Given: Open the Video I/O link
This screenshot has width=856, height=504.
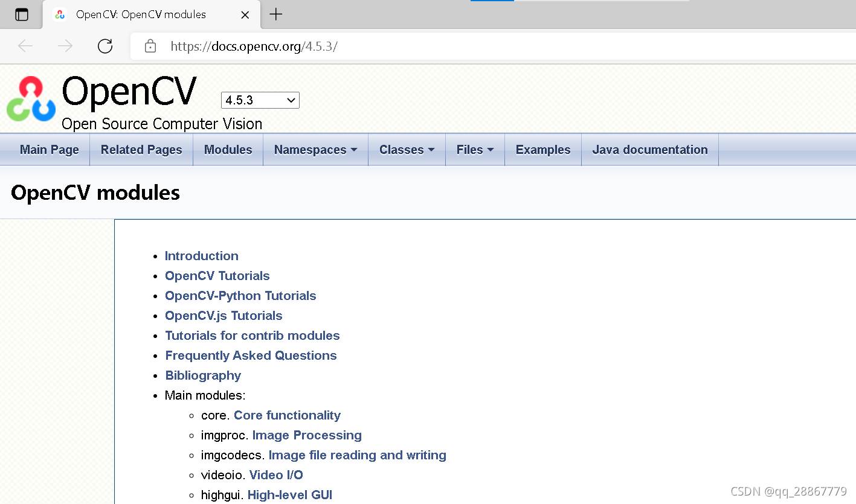Looking at the screenshot, I should click(276, 475).
